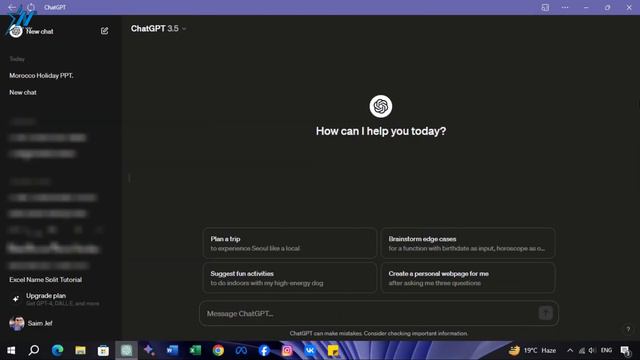Open the ChatGPT 3.5 model dropdown
The width and height of the screenshot is (640, 360).
click(158, 29)
